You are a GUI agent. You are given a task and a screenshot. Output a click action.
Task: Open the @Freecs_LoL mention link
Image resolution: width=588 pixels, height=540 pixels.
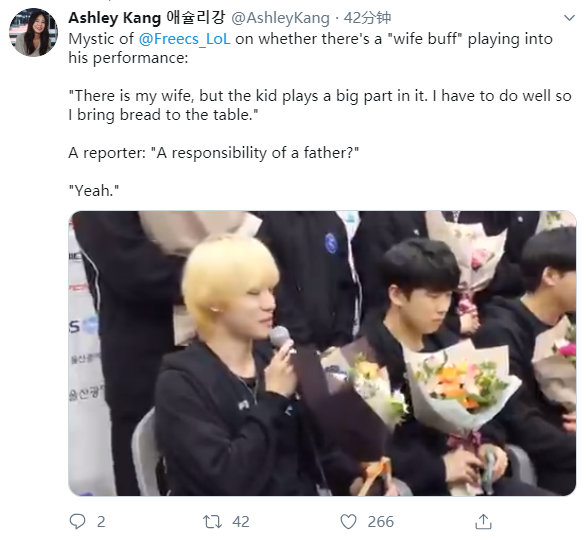pos(184,39)
